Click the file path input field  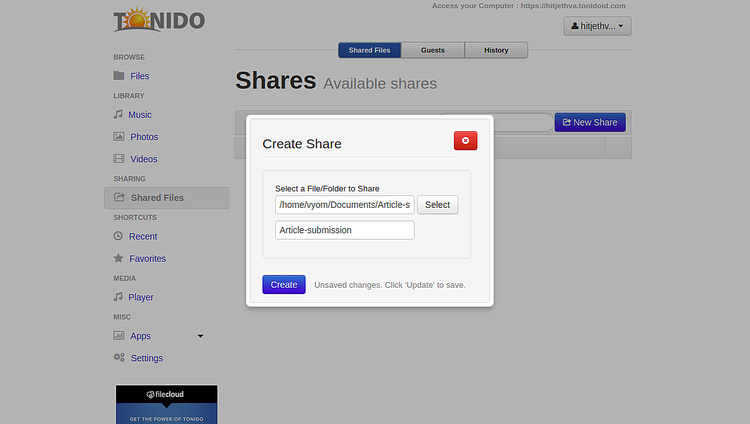click(344, 205)
